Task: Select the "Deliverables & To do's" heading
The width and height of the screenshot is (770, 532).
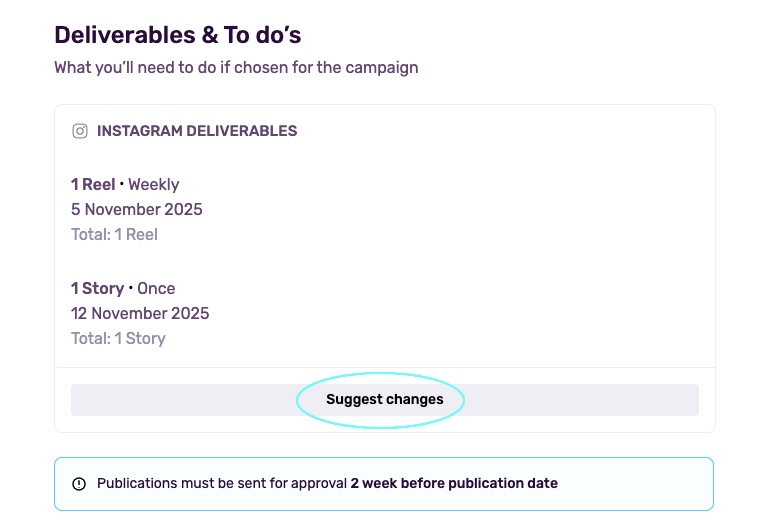Action: point(177,35)
